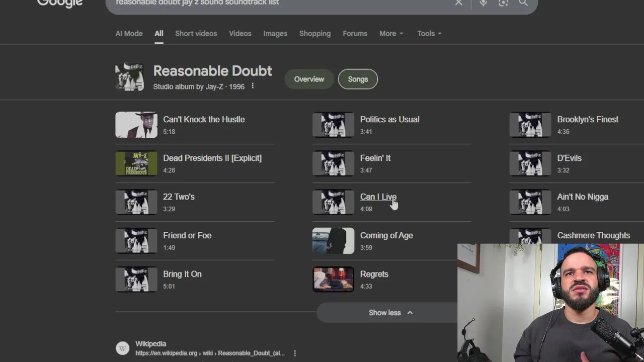Collapse song list with Show less
Screen dimensions: 644x362
click(390, 313)
